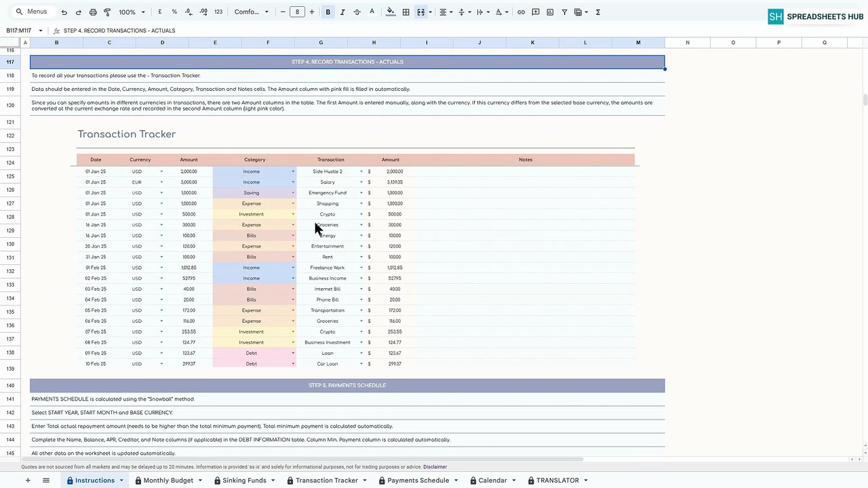Open Category dropdown for Side Hustle 2 row
868x488 pixels.
click(293, 171)
